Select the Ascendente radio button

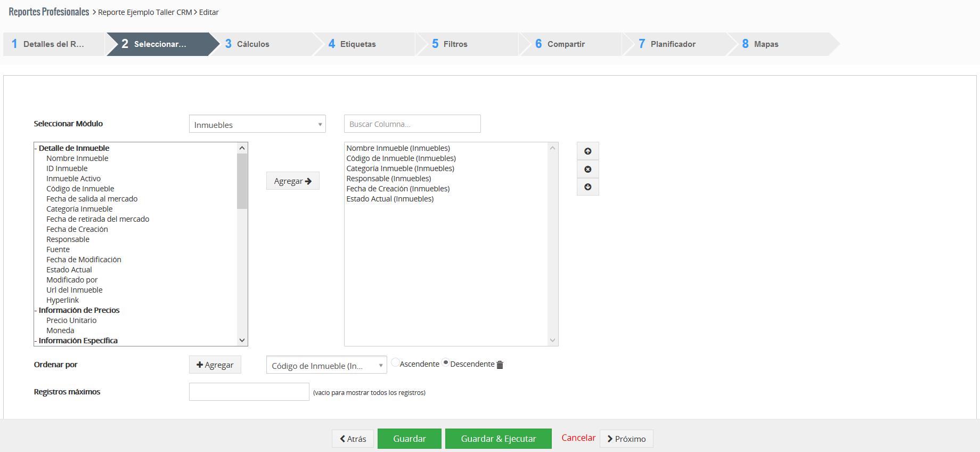[x=395, y=363]
